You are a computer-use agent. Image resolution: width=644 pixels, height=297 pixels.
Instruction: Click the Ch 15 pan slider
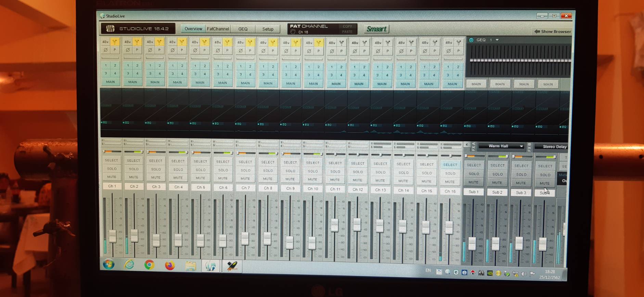[x=427, y=155]
